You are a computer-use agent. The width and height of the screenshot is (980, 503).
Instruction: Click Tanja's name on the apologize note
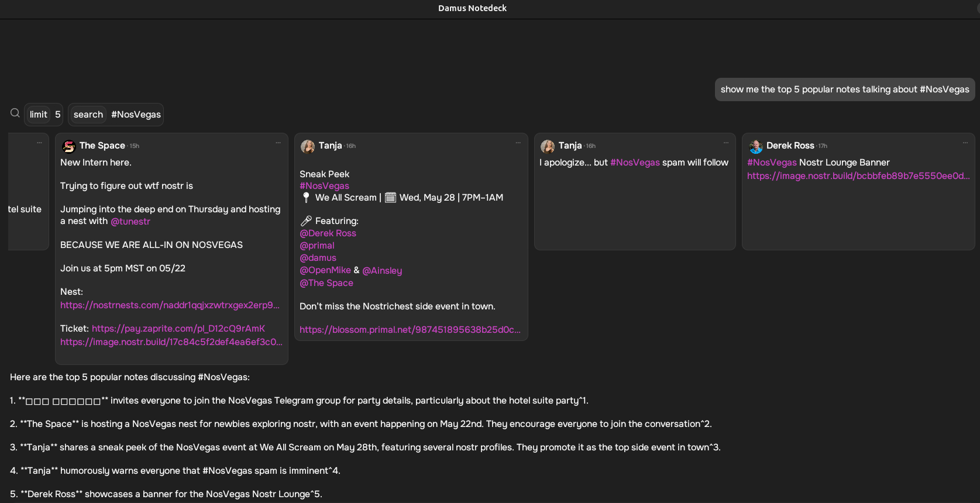tap(570, 146)
